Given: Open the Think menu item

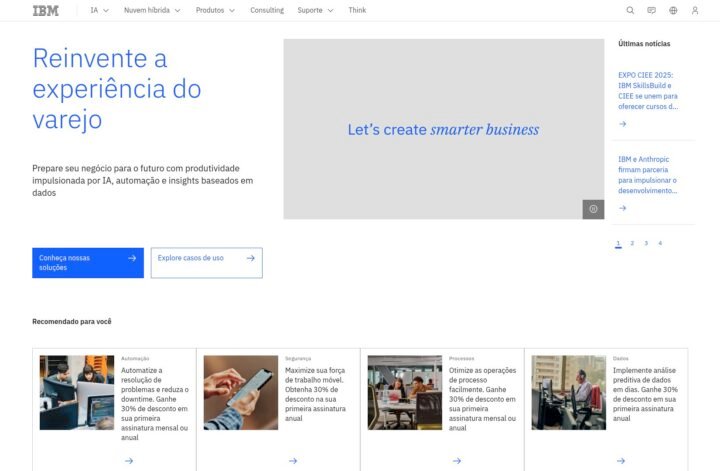Looking at the screenshot, I should [357, 10].
